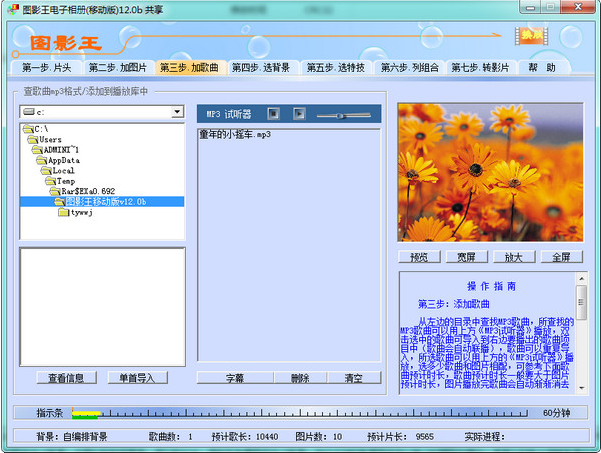The image size is (601, 453).
Task: Click the 查看信息 button
Action: click(66, 378)
